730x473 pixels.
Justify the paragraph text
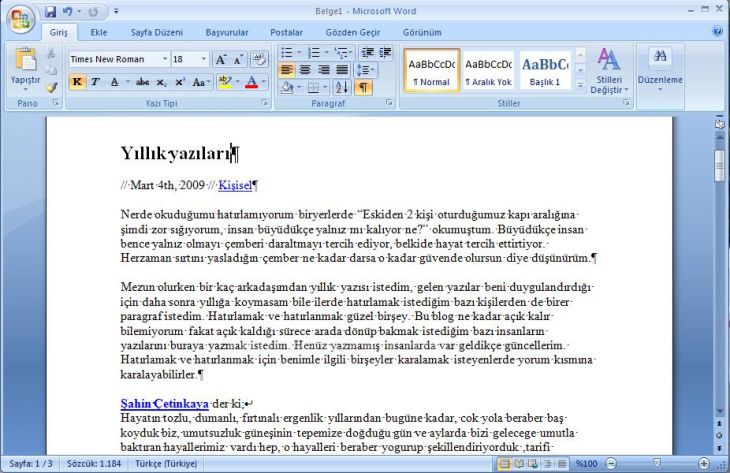coord(342,70)
